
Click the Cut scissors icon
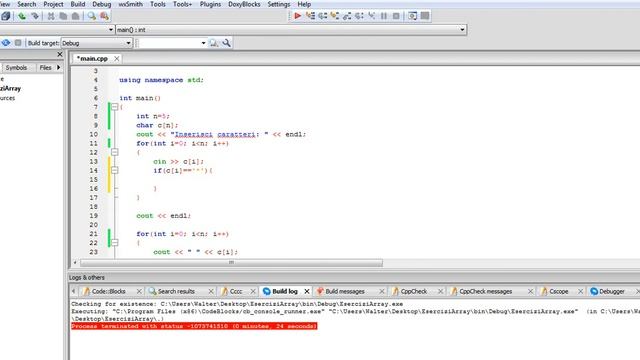51,16
